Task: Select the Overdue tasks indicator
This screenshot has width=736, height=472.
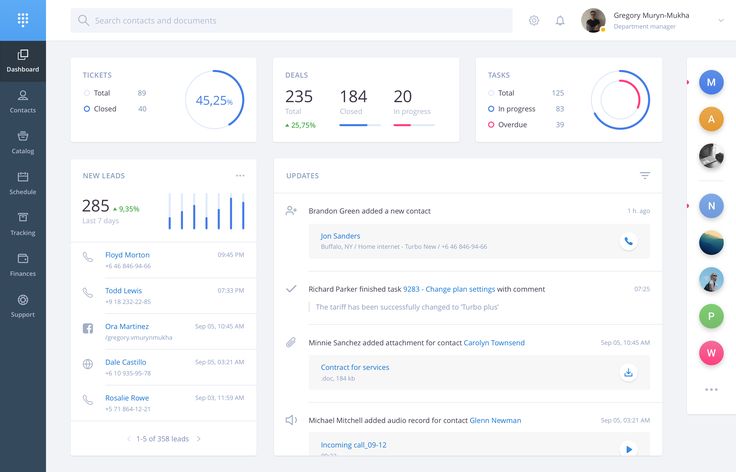Action: [491, 125]
